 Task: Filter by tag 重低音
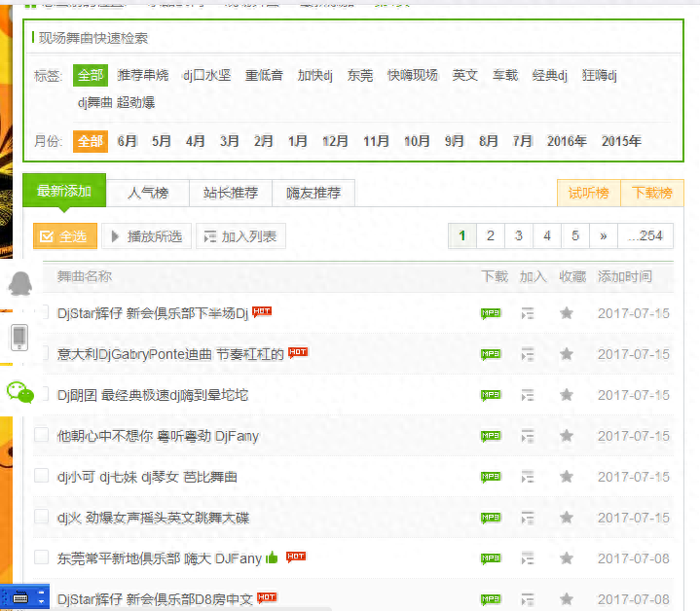(x=264, y=75)
